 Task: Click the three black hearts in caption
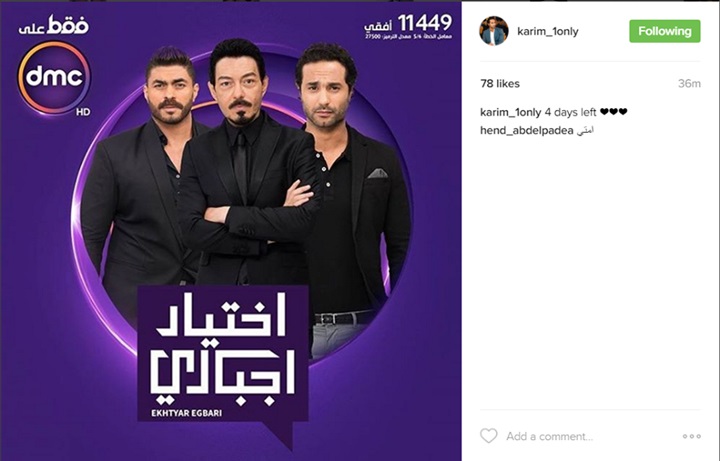613,112
